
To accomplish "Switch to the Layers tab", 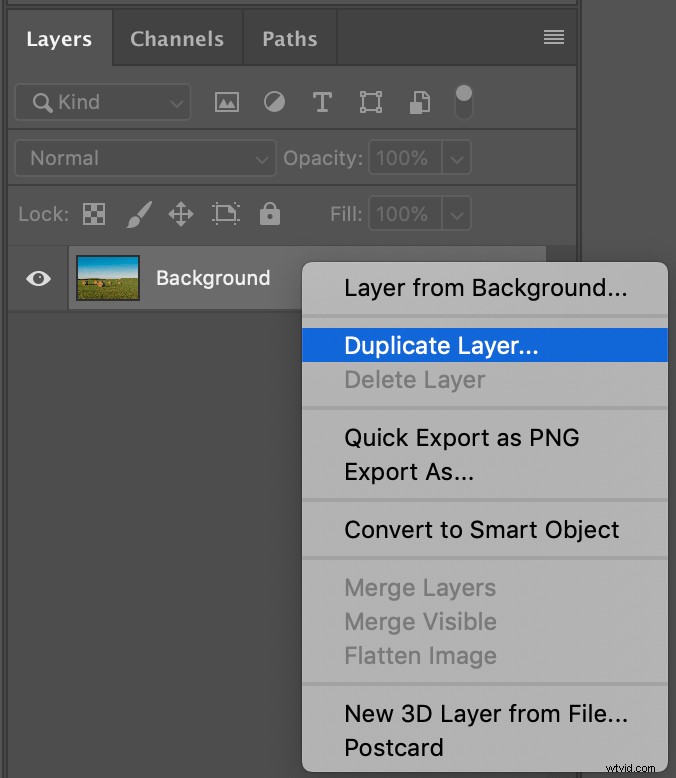I will click(x=59, y=39).
